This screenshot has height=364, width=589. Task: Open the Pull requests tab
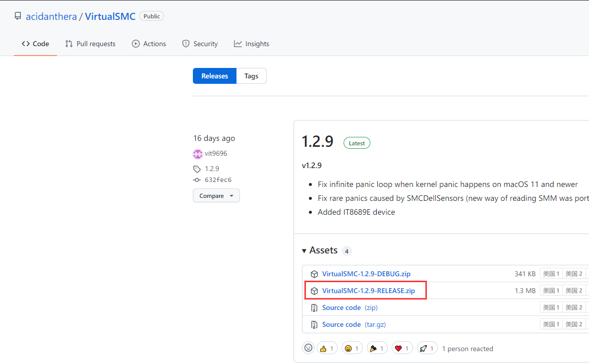(x=90, y=44)
